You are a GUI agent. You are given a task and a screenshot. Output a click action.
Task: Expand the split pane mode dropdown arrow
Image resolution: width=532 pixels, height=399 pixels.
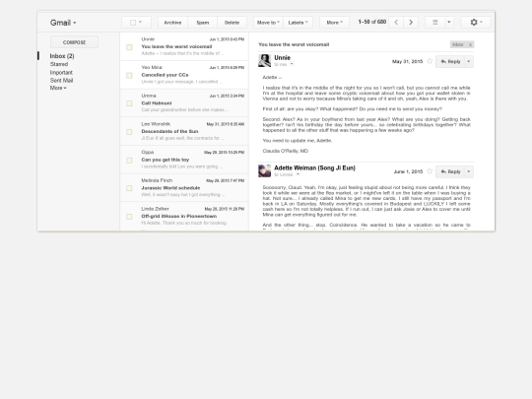pyautogui.click(x=449, y=23)
